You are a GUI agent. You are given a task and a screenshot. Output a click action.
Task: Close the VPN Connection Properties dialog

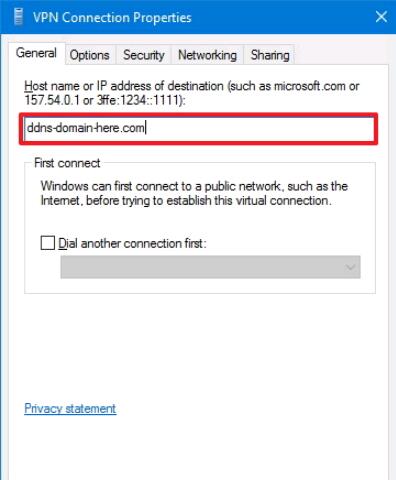(x=381, y=17)
